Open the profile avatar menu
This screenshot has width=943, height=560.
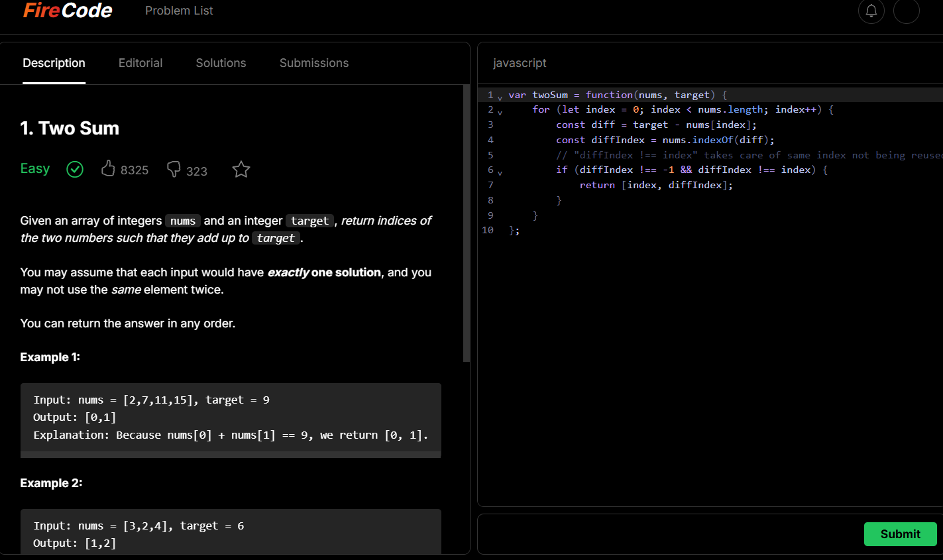point(907,11)
